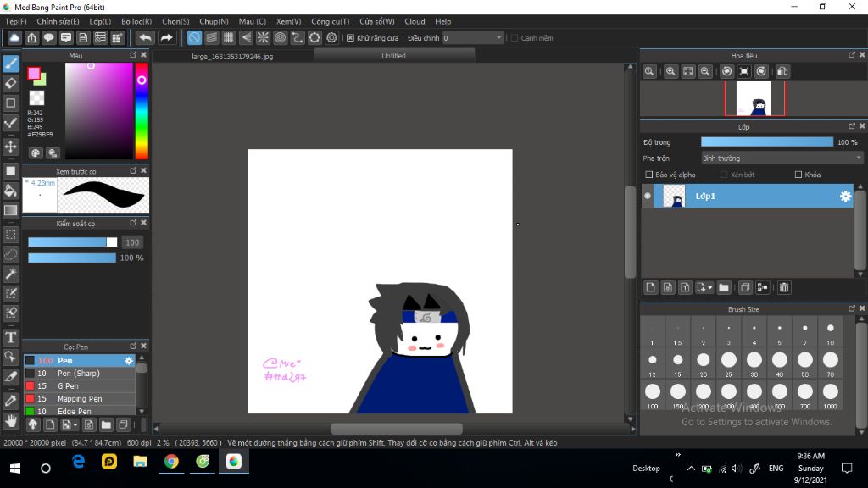The image size is (868, 488).
Task: Enable parallel snap in the toolbar
Action: pyautogui.click(x=211, y=37)
